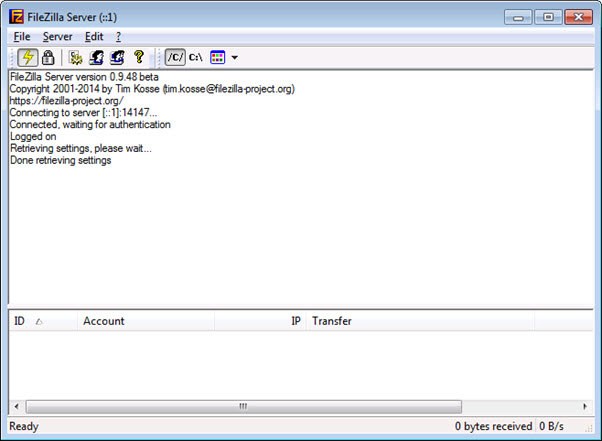The height and width of the screenshot is (441, 602).
Task: Open the Edit menu
Action: (94, 37)
